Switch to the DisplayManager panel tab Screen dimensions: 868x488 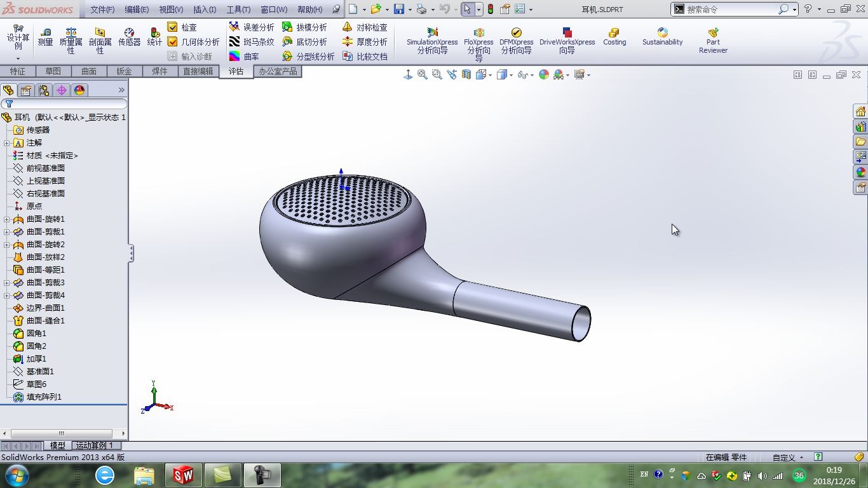click(79, 90)
